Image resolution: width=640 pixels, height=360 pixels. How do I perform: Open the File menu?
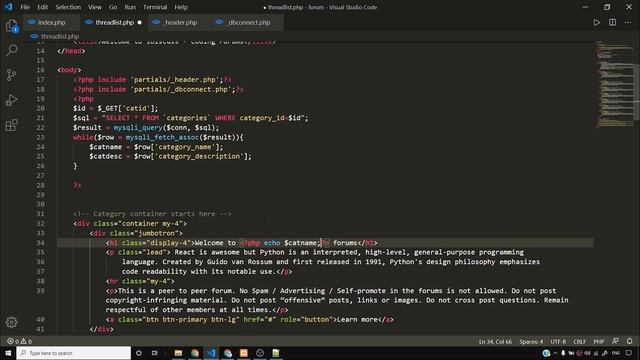(x=25, y=7)
